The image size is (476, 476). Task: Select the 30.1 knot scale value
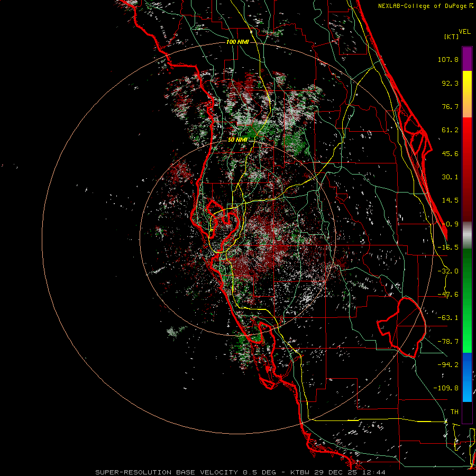tap(450, 177)
